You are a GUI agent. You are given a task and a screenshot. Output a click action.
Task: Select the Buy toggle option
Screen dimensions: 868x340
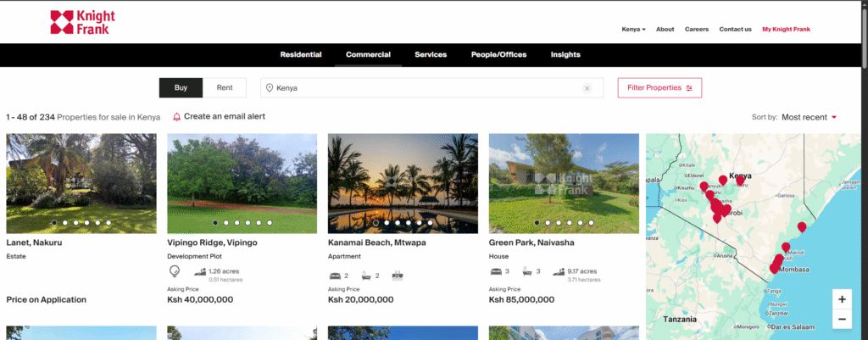point(181,87)
